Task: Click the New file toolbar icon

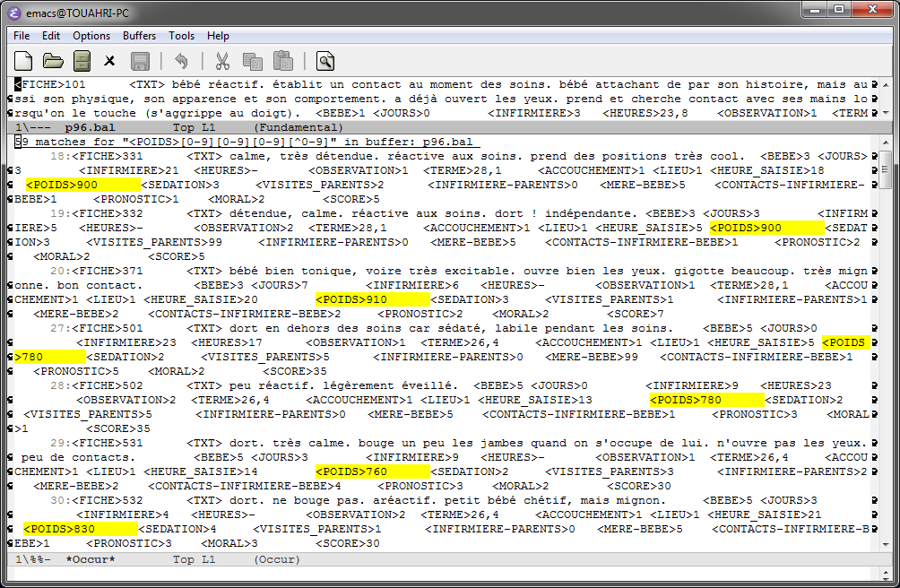Action: click(x=23, y=61)
